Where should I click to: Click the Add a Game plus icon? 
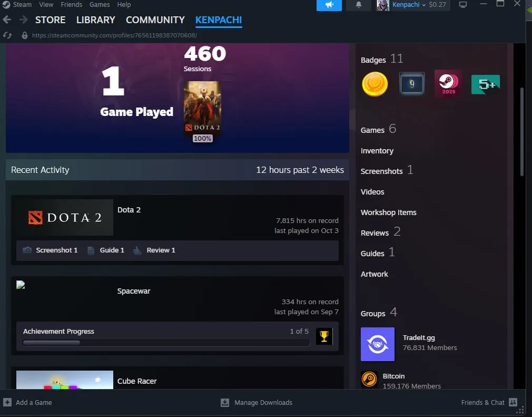click(7, 402)
